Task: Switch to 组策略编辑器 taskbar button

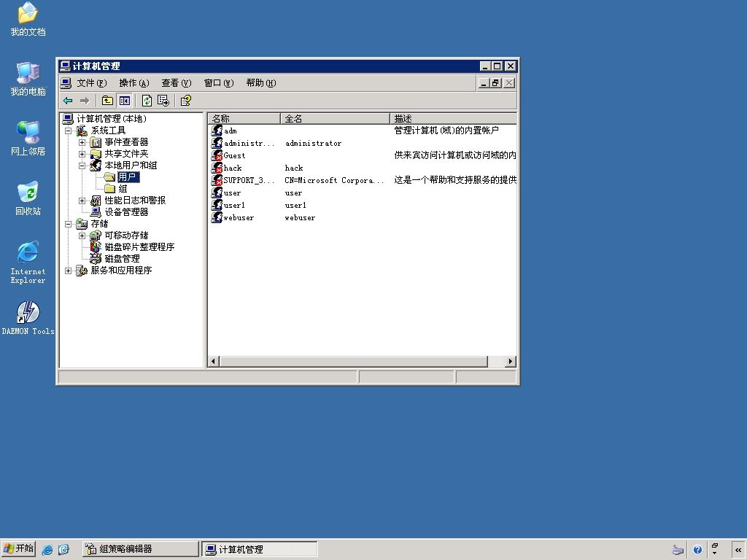Action: 141,549
